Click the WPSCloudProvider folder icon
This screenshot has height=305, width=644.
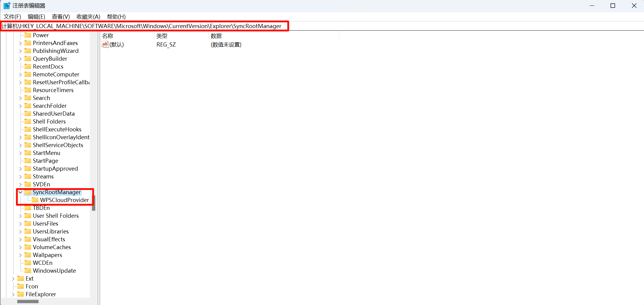[x=35, y=200]
